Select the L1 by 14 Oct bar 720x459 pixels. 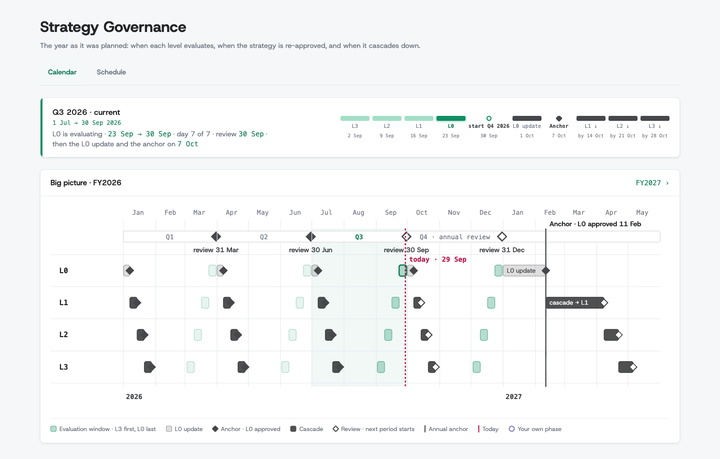tap(591, 118)
